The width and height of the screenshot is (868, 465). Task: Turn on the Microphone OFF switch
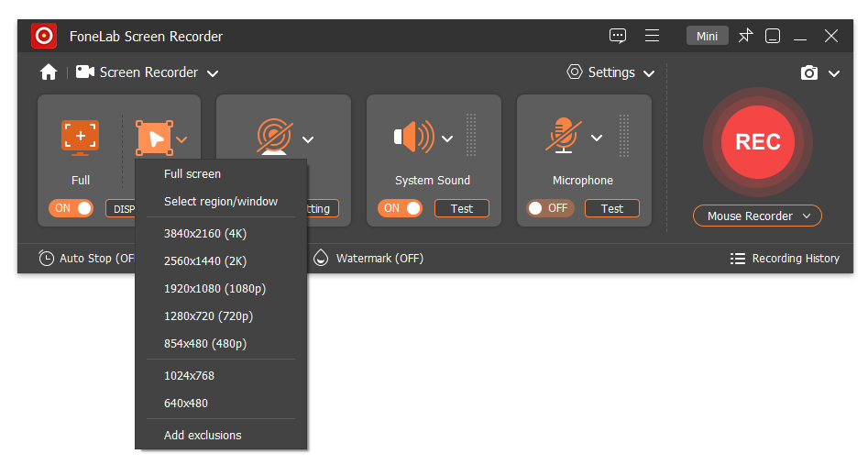tap(550, 208)
